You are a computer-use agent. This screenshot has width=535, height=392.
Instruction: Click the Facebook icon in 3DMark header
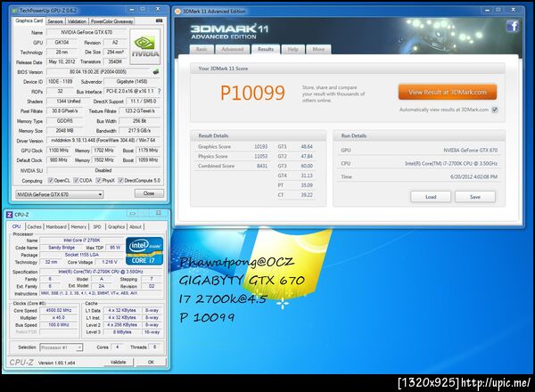513,26
